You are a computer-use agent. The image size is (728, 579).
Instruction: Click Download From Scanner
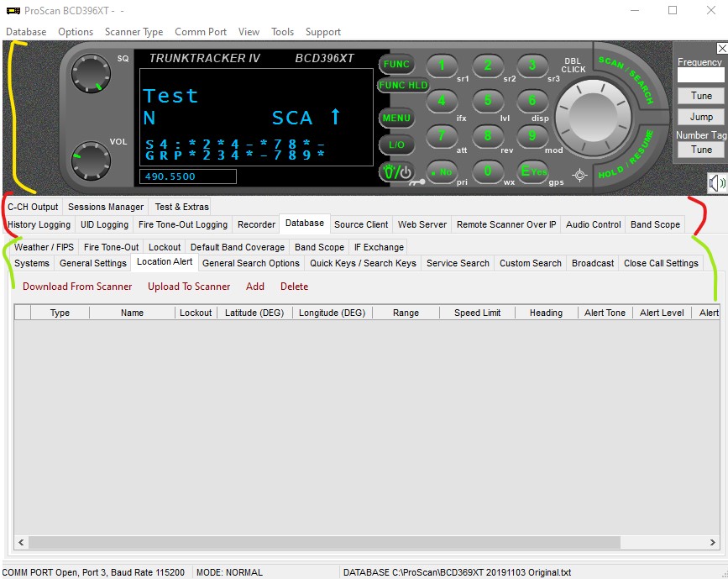click(76, 287)
